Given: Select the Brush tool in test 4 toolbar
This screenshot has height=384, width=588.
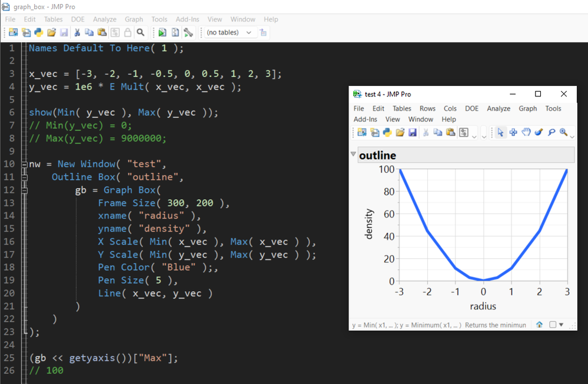Looking at the screenshot, I should coord(539,132).
